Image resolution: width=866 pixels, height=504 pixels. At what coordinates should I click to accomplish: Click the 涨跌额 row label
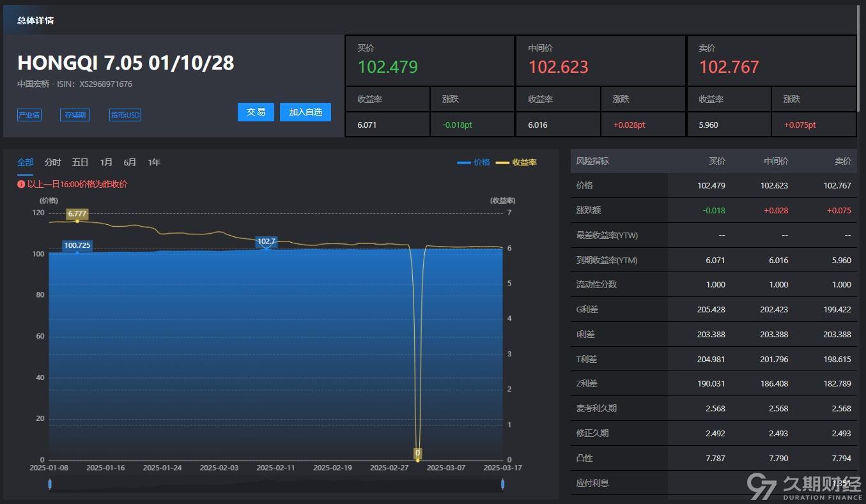coord(588,210)
